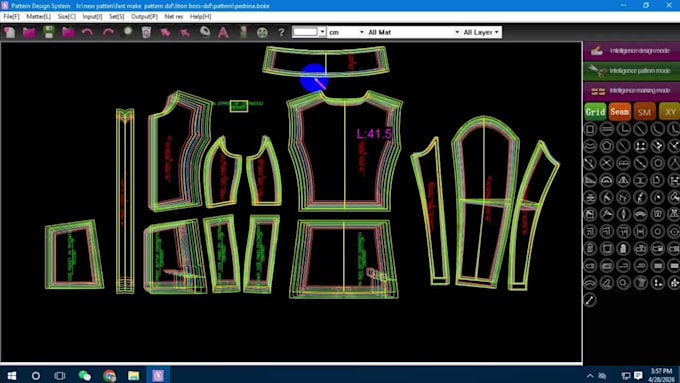This screenshot has width=680, height=383.
Task: Select the document page tool icon
Action: click(x=657, y=180)
